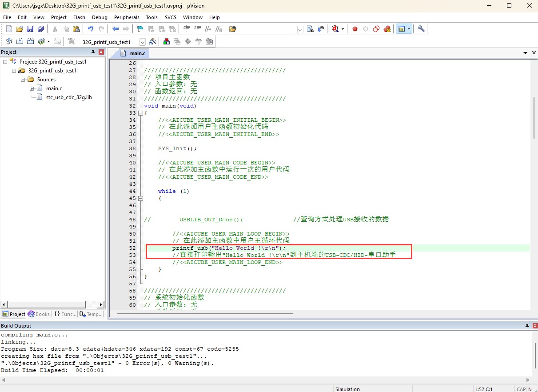Collapse the Sources group in project tree
Screen dimensions: 538x392
click(x=23, y=80)
